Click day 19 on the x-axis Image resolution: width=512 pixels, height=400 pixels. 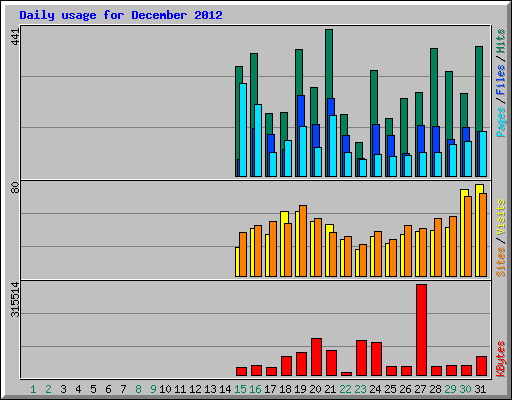pyautogui.click(x=300, y=389)
